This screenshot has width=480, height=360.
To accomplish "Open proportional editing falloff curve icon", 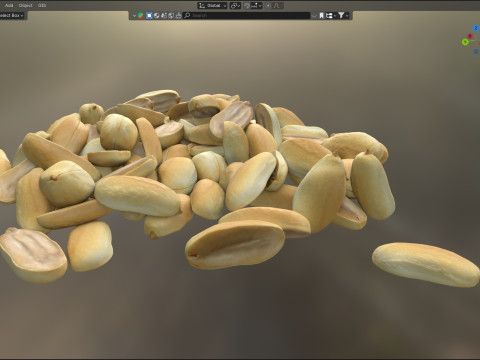I will (x=276, y=6).
